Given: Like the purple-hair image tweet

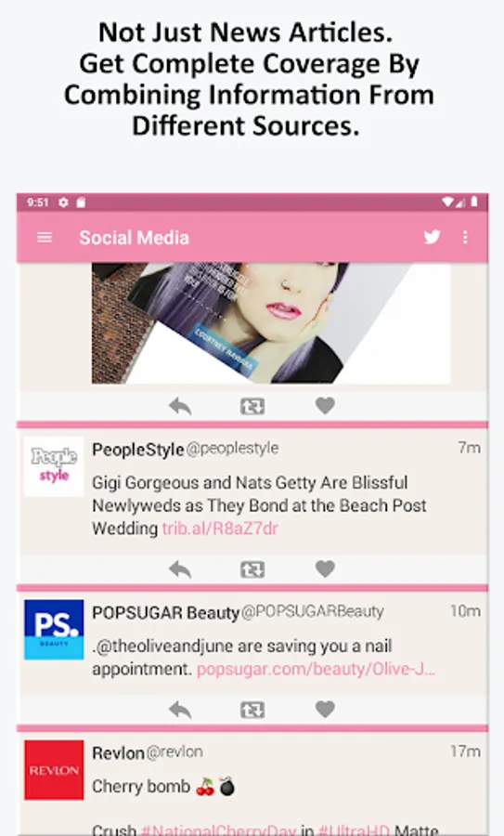Looking at the screenshot, I should pyautogui.click(x=325, y=406).
